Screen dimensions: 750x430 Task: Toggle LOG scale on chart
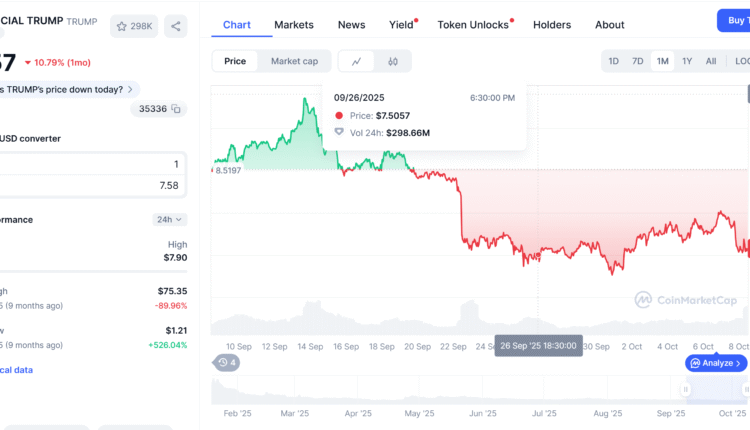[x=741, y=61]
